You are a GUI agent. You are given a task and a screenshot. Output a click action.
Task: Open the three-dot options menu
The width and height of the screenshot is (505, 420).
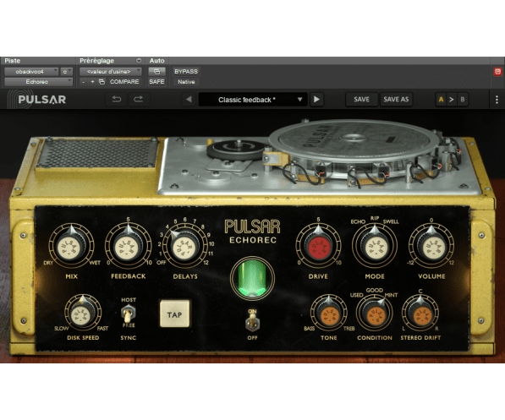tap(497, 100)
